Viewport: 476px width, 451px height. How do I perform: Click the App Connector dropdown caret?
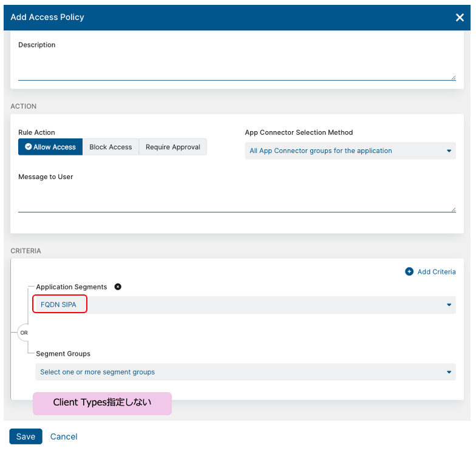click(449, 151)
